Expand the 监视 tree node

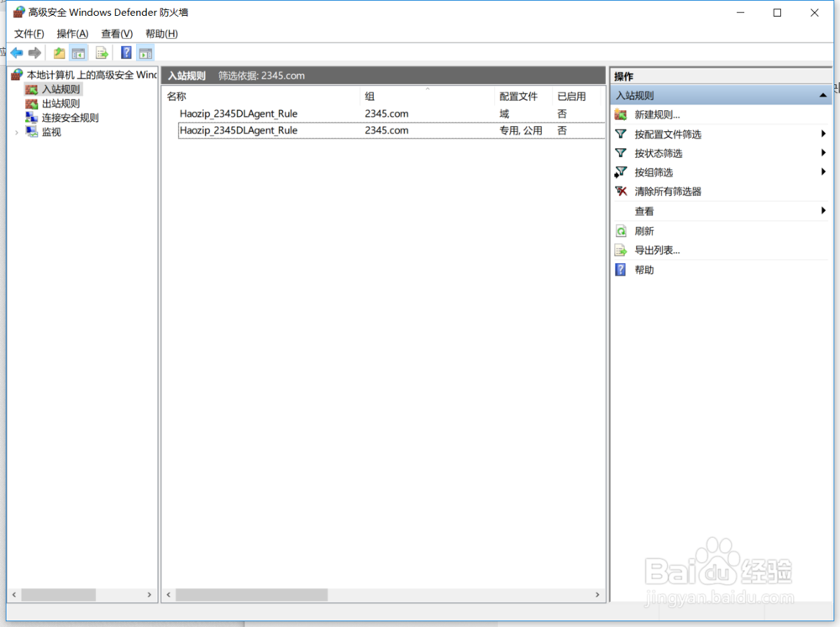(17, 132)
